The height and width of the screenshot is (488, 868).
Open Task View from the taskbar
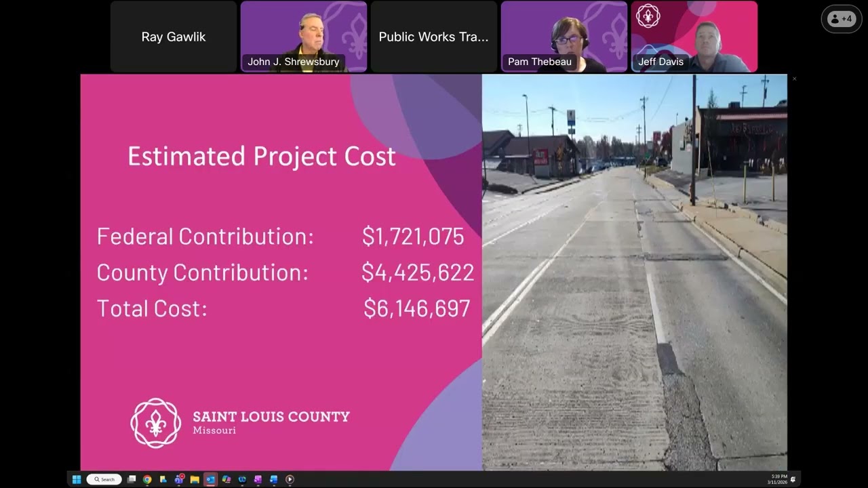click(132, 479)
